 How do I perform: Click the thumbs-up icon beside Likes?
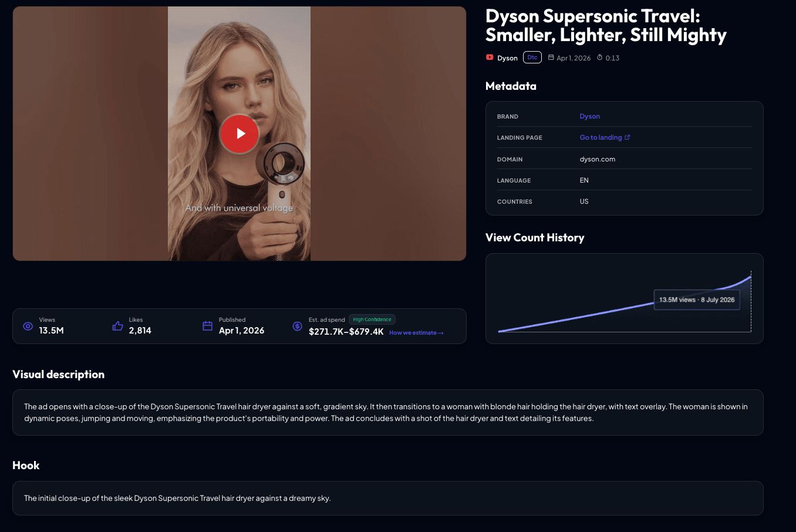pyautogui.click(x=117, y=326)
